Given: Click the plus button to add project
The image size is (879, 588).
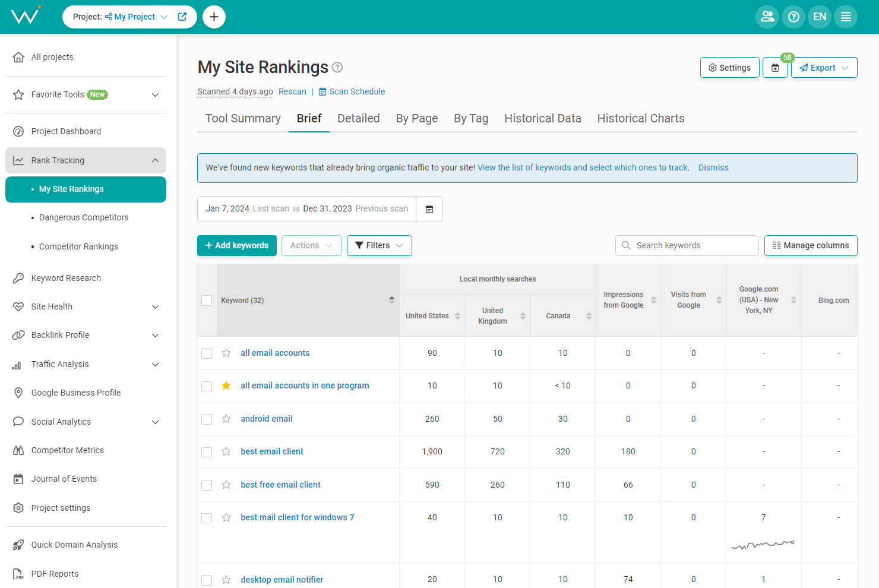Looking at the screenshot, I should (214, 17).
